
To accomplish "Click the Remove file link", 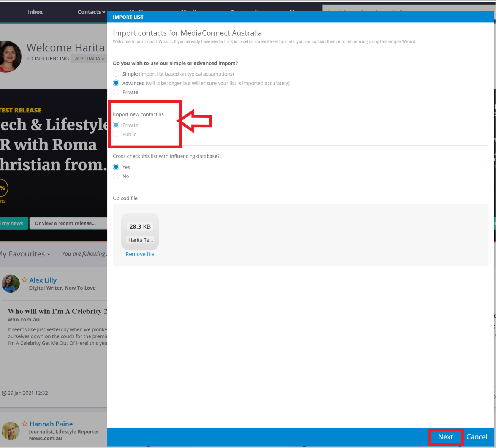I will tap(140, 254).
